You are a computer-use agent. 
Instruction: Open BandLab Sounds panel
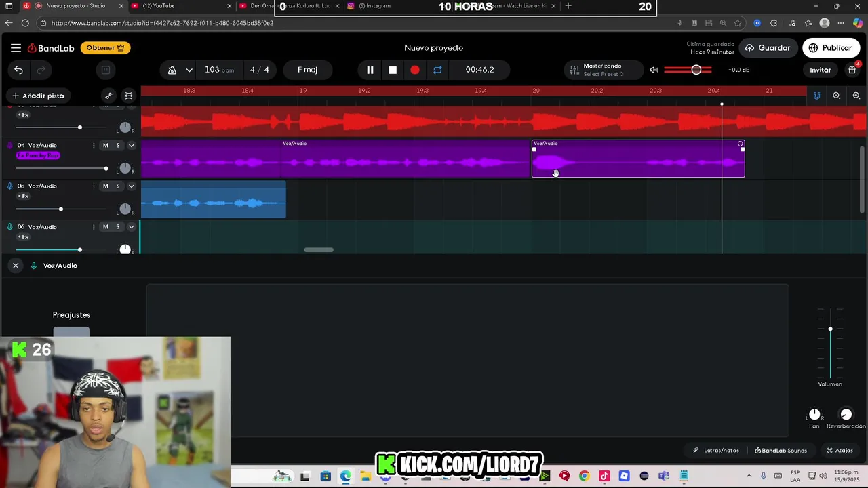pos(781,450)
